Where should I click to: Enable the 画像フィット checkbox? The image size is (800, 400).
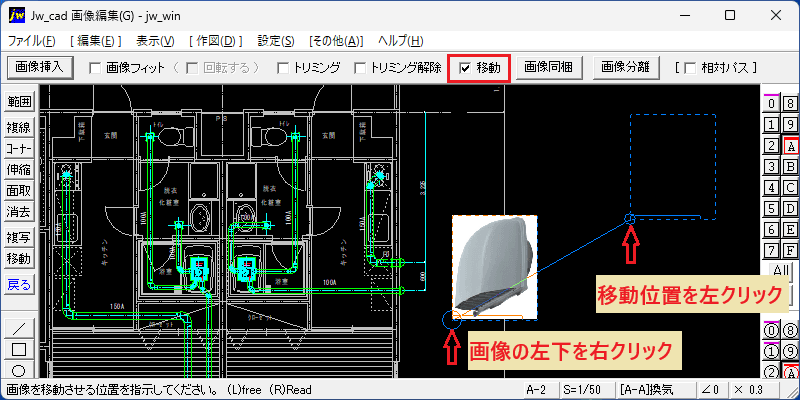point(94,68)
